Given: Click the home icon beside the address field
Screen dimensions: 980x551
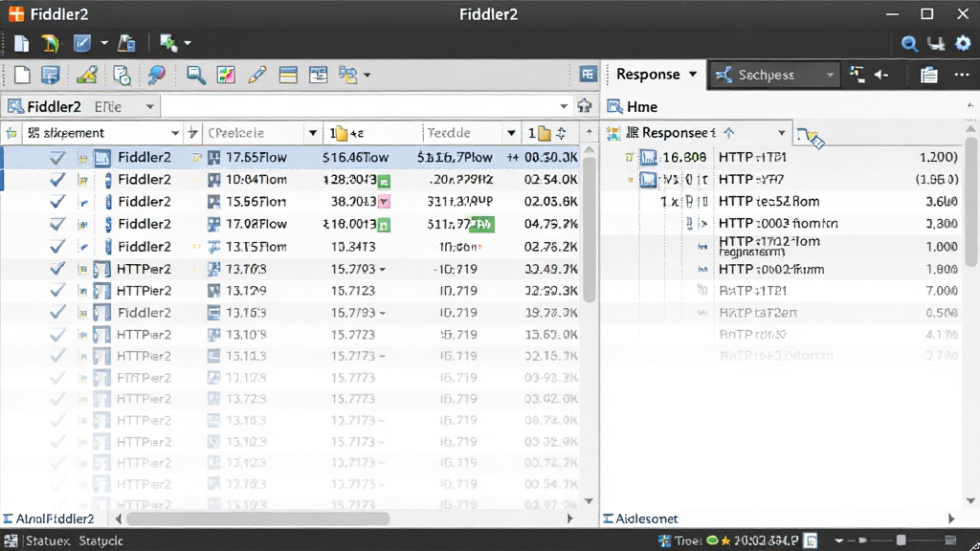Looking at the screenshot, I should coord(585,105).
